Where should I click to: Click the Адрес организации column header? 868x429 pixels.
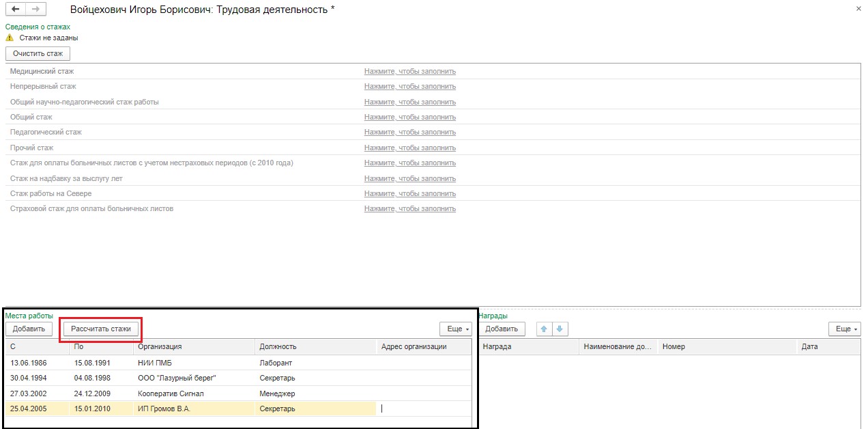click(424, 346)
